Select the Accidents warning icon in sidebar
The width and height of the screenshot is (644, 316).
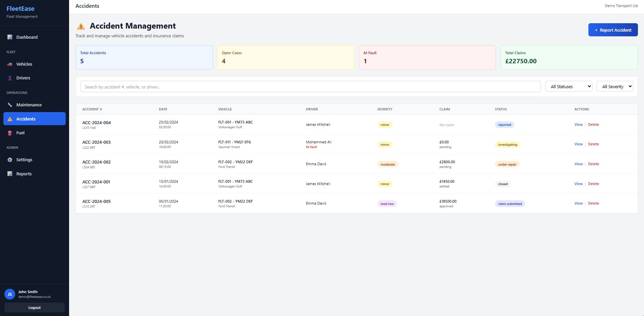pos(9,119)
